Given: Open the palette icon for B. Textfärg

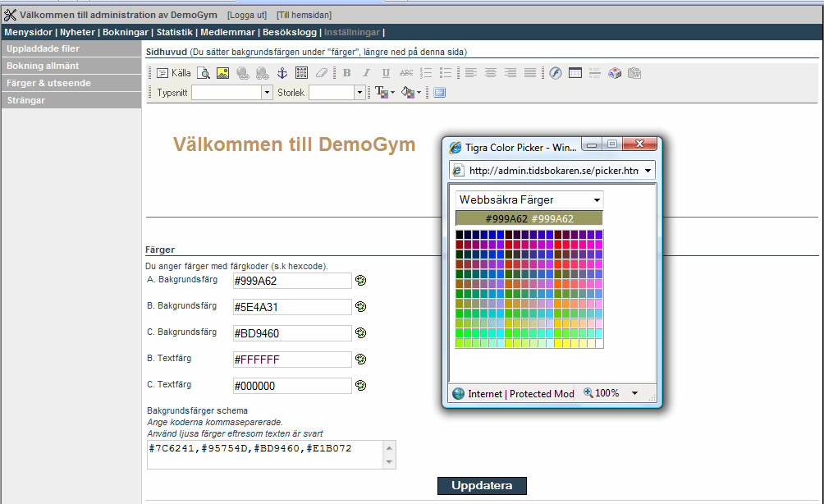Looking at the screenshot, I should coord(360,360).
